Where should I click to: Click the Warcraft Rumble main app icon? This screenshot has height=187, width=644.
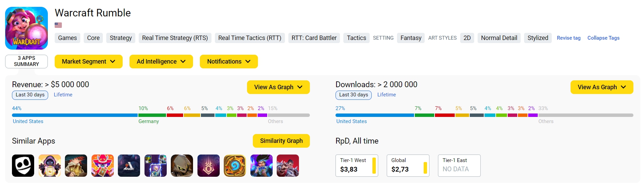[26, 28]
